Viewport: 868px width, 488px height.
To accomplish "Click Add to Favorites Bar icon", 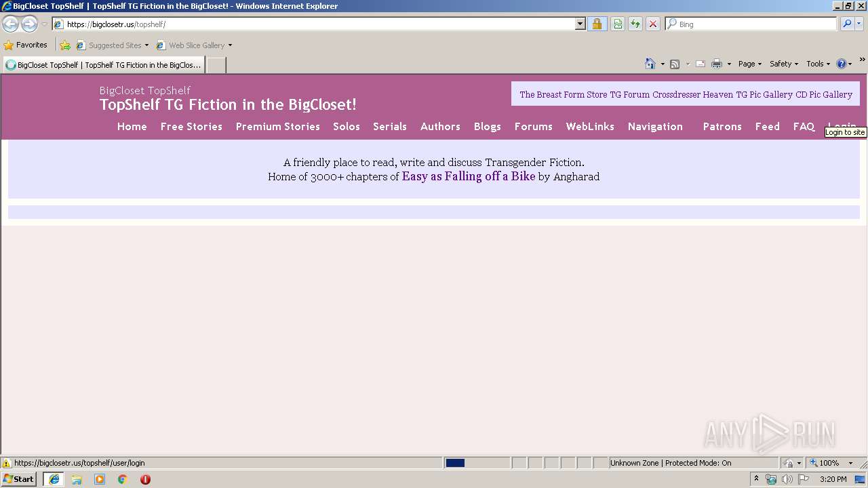I will tap(65, 45).
